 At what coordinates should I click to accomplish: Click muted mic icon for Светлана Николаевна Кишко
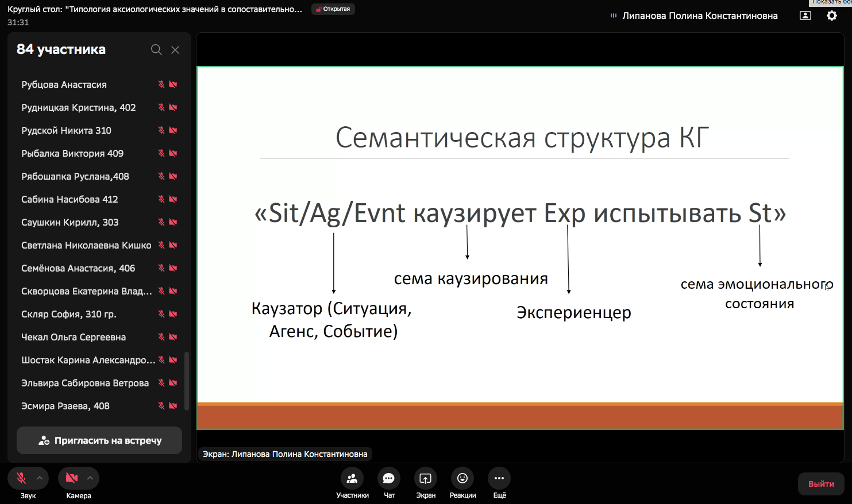(161, 245)
